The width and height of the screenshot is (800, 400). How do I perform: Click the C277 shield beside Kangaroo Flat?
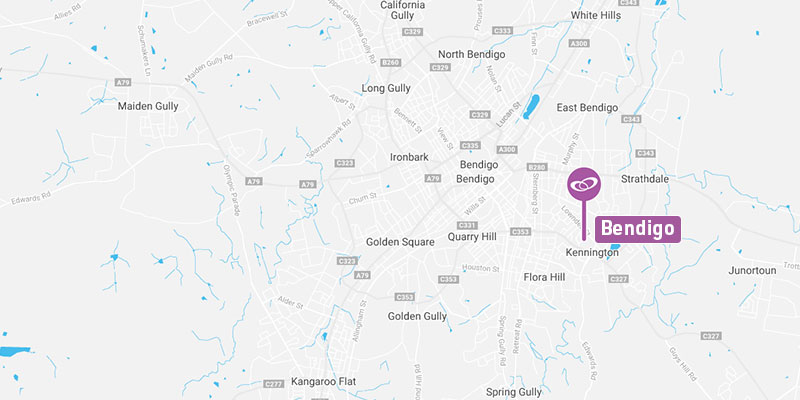click(x=274, y=384)
